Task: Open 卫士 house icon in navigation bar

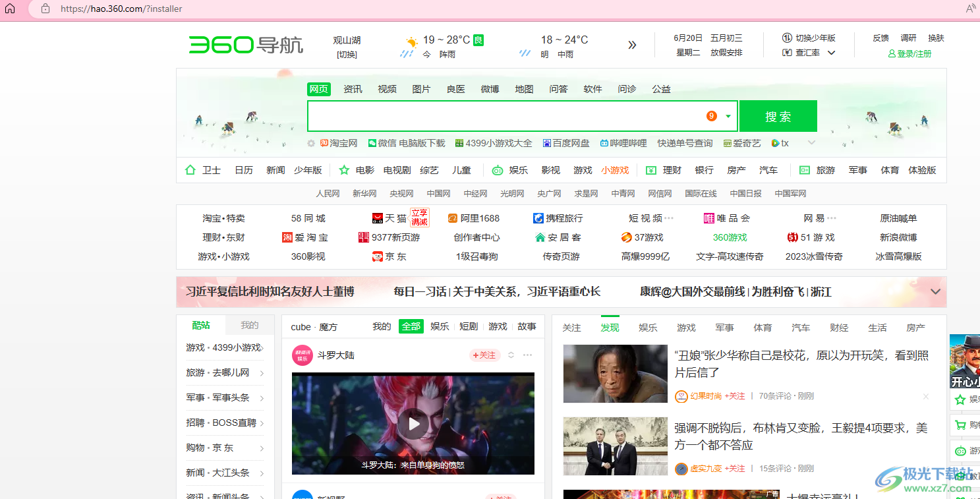Action: [190, 170]
